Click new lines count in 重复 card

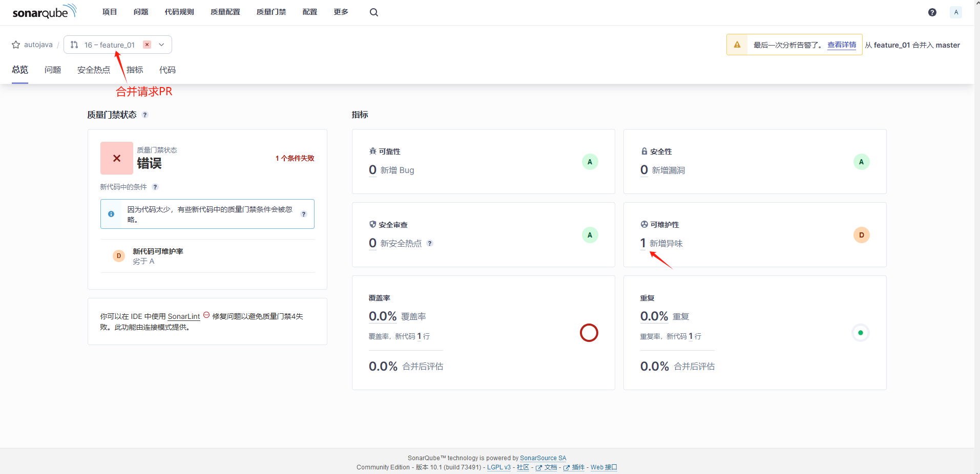[x=691, y=336]
